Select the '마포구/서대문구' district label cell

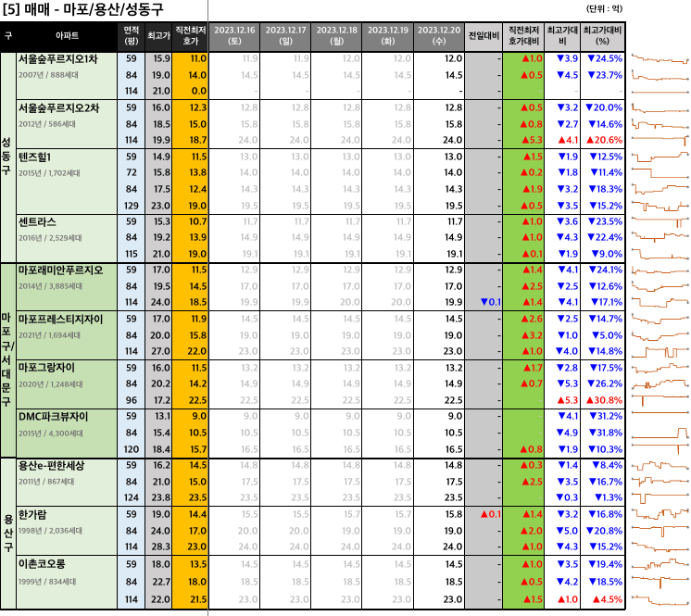[x=7, y=360]
